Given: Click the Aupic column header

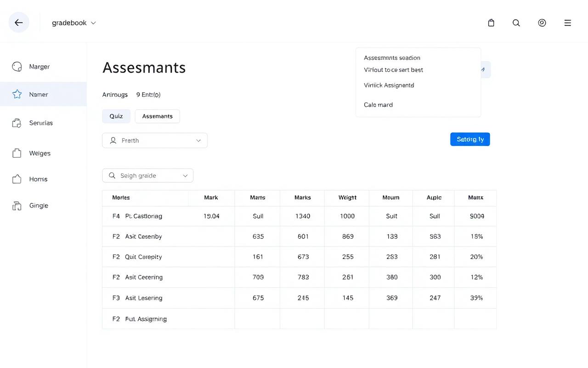Looking at the screenshot, I should click(x=434, y=198).
